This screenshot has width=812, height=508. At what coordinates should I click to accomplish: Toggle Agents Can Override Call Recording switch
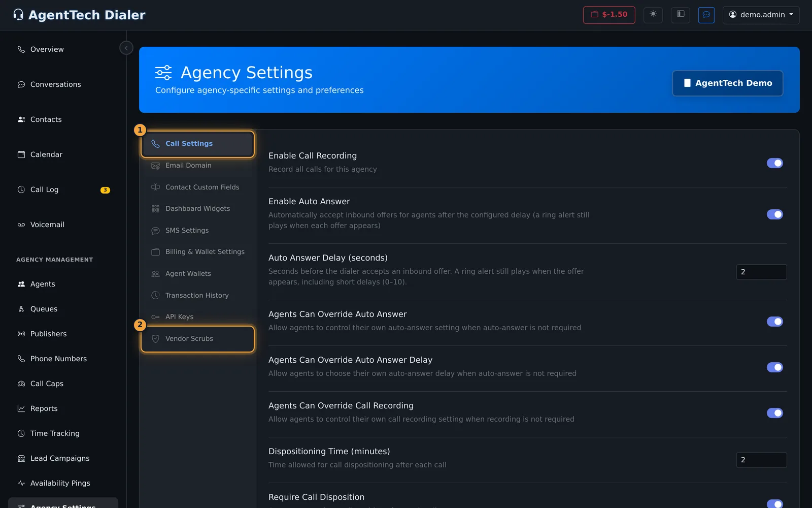click(x=774, y=413)
